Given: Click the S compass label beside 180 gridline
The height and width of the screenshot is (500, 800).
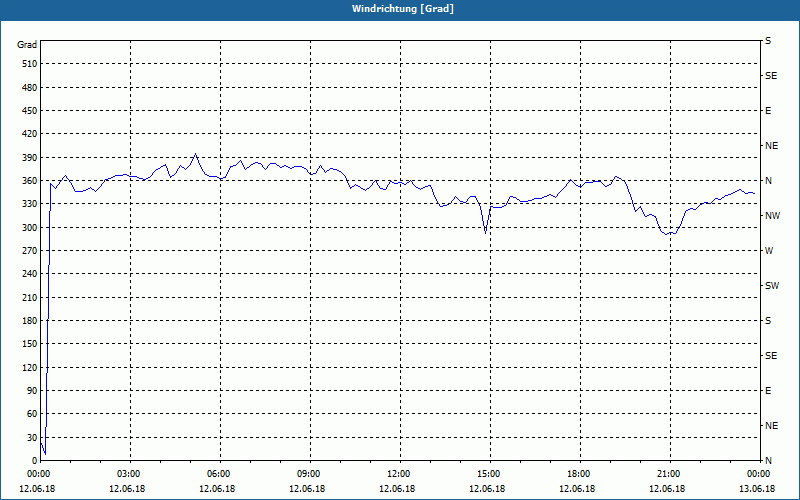Looking at the screenshot, I should point(768,320).
